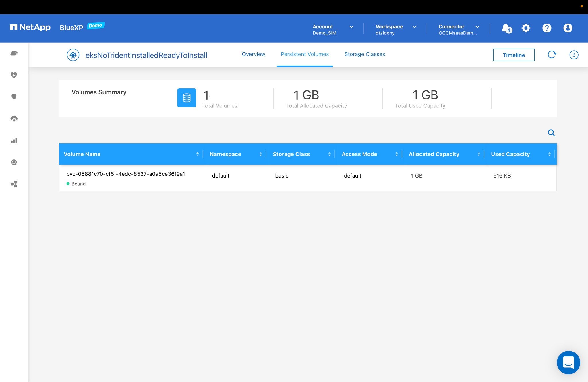Open the health heart sidebar icon
Screen dimensions: 588x382
(14, 75)
